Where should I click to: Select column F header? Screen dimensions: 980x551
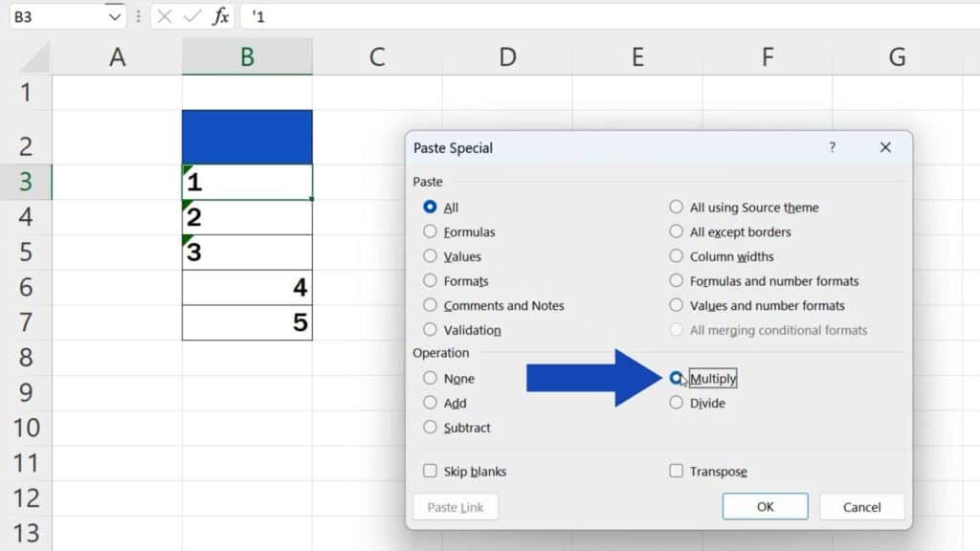tap(768, 56)
